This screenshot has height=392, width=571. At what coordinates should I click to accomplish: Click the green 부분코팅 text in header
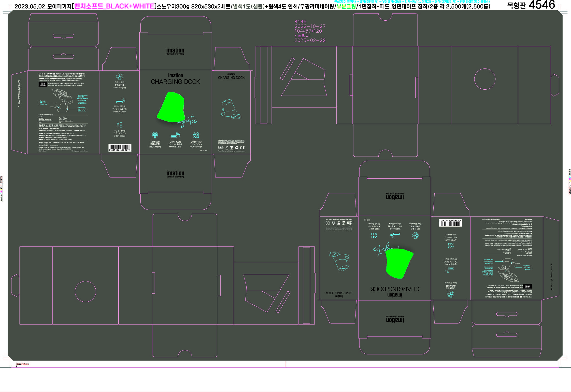click(x=346, y=6)
